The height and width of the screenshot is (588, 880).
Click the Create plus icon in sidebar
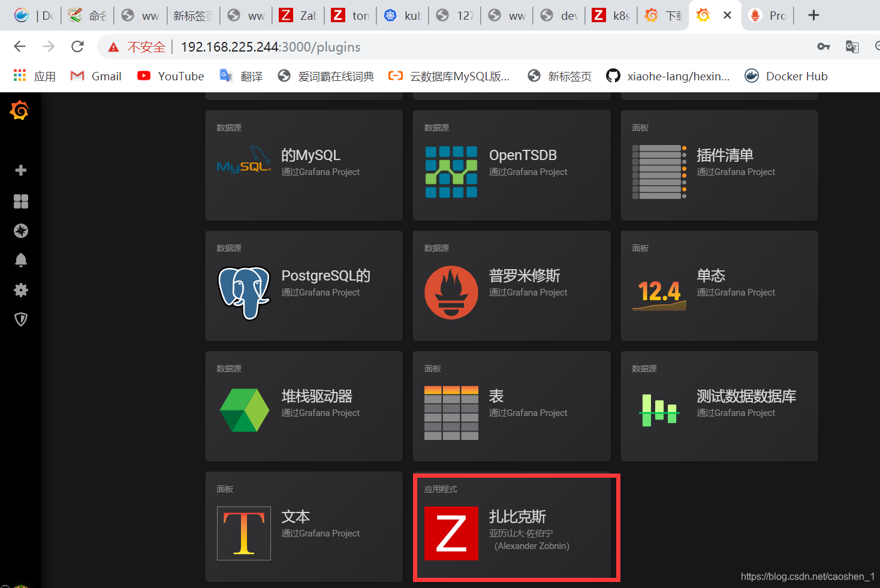(21, 170)
